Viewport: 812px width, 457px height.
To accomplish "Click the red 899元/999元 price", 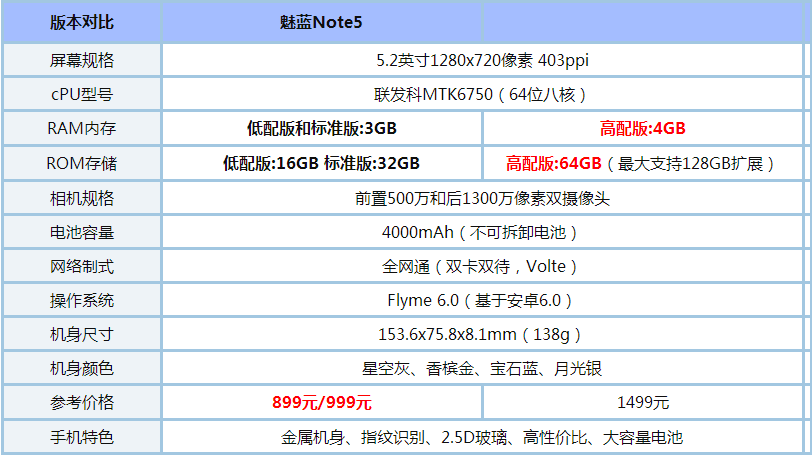I will coord(322,402).
